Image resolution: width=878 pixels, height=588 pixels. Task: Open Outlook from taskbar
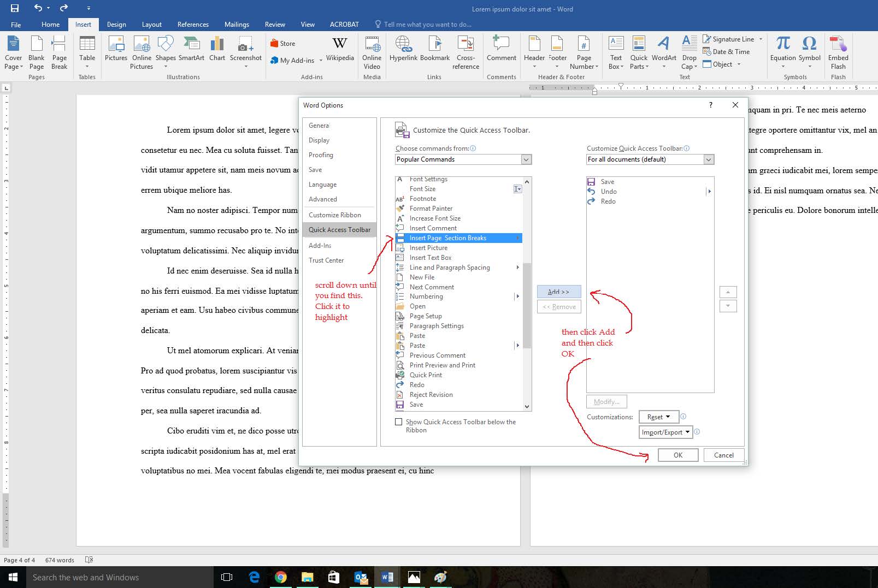click(x=361, y=578)
